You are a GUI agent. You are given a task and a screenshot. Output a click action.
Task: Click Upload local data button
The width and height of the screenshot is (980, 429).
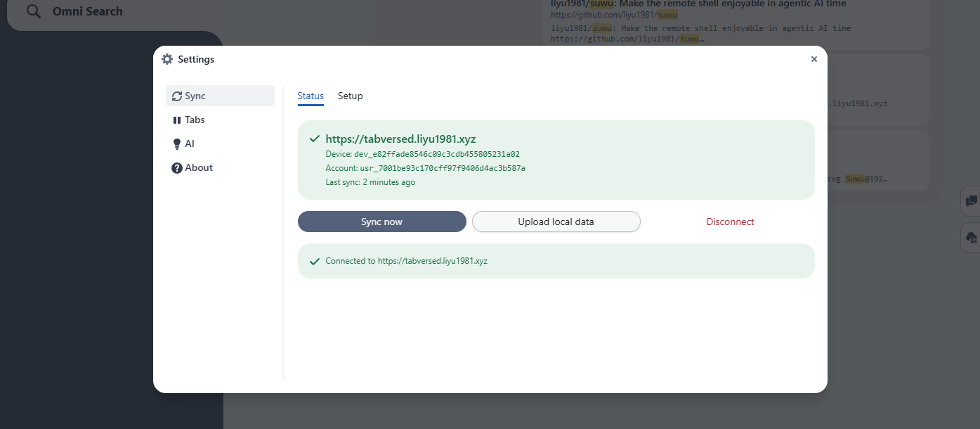[556, 222]
